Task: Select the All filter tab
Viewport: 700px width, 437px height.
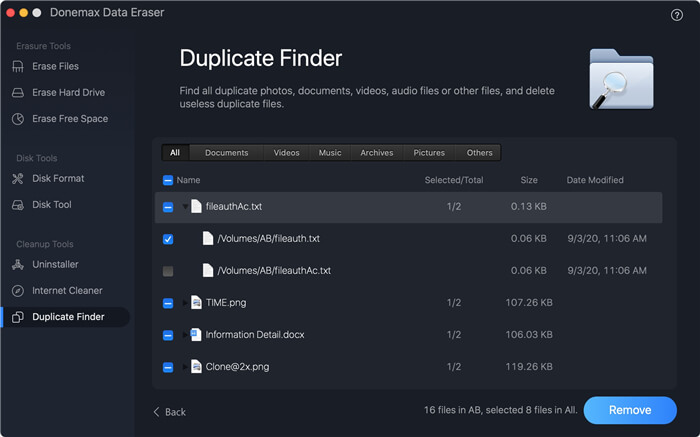Action: pyautogui.click(x=175, y=153)
